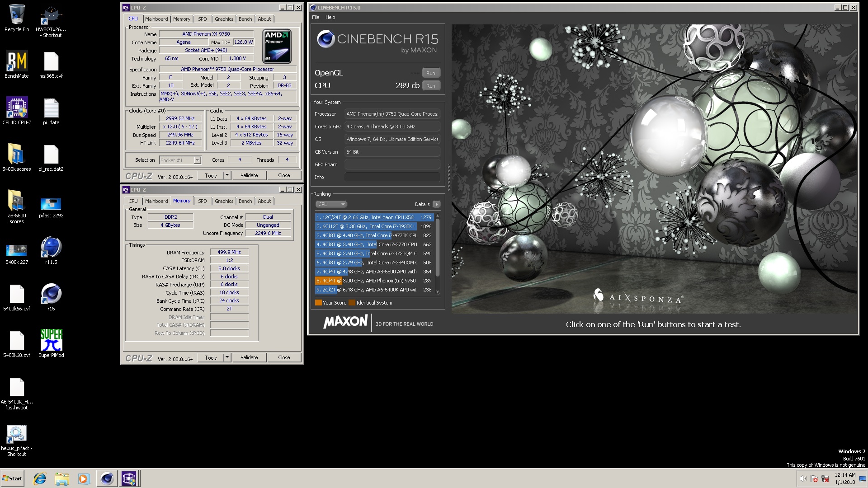Click the Your Score orange legend swatch
The height and width of the screenshot is (488, 868).
point(318,303)
